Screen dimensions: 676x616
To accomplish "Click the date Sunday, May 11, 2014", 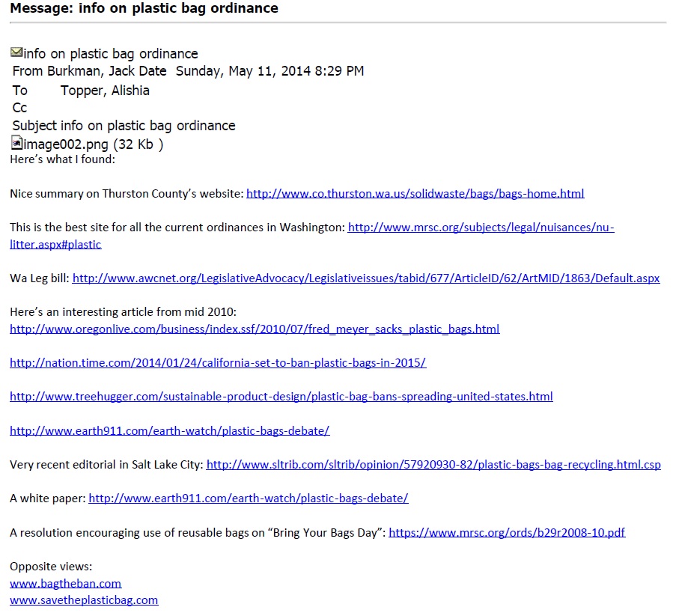I will pyautogui.click(x=243, y=71).
